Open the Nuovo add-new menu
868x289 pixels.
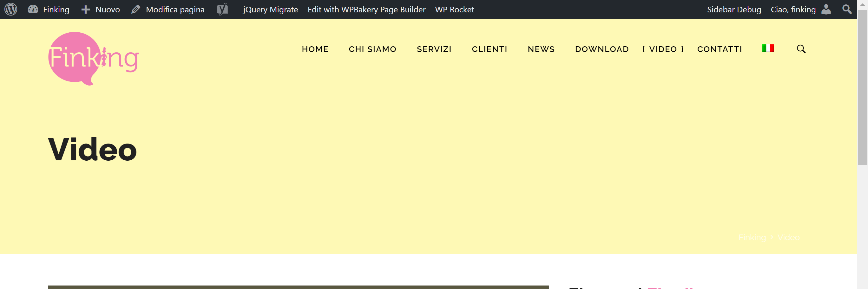(x=101, y=10)
